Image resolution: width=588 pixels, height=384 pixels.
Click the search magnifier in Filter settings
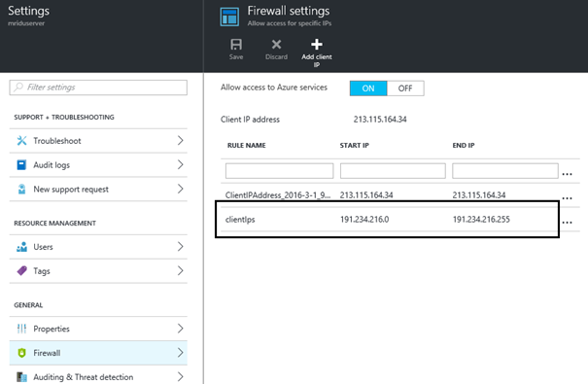18,87
